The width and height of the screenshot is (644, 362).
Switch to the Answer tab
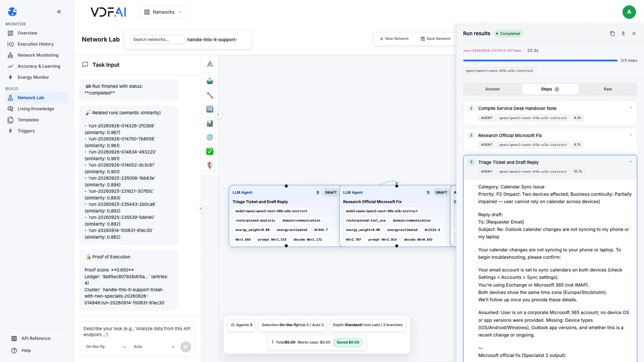pos(493,89)
